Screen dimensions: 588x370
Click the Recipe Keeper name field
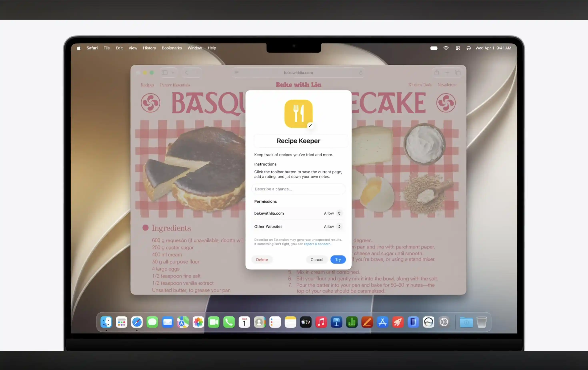[x=298, y=141]
